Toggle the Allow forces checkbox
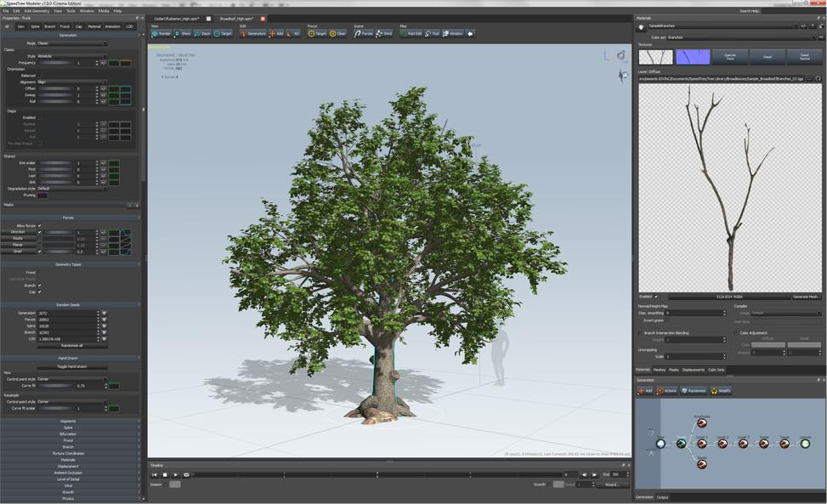827x504 pixels. coord(40,225)
